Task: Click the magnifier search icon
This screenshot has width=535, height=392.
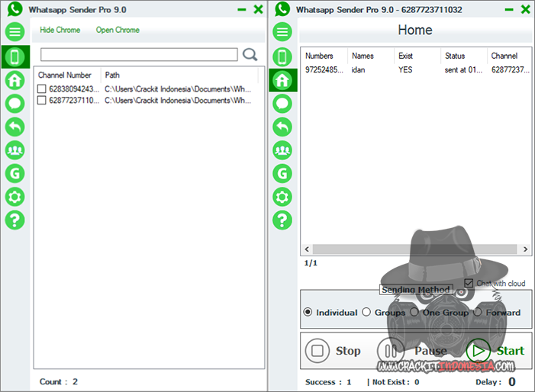Action: 250,55
